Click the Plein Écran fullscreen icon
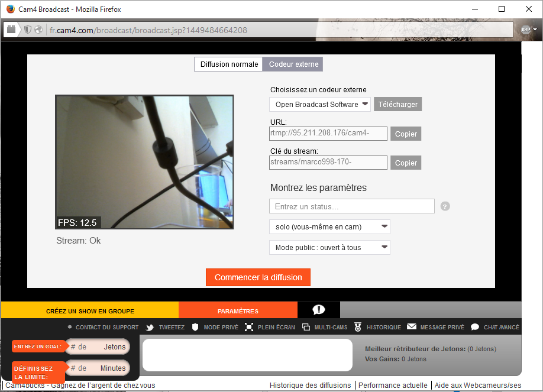The width and height of the screenshot is (543, 392). click(x=249, y=327)
